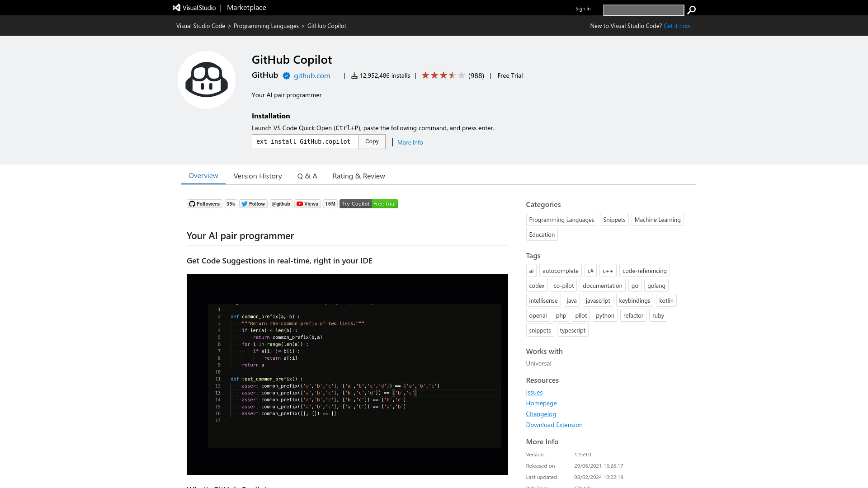
Task: Click the Programming Languages breadcrumb
Action: pyautogui.click(x=266, y=26)
